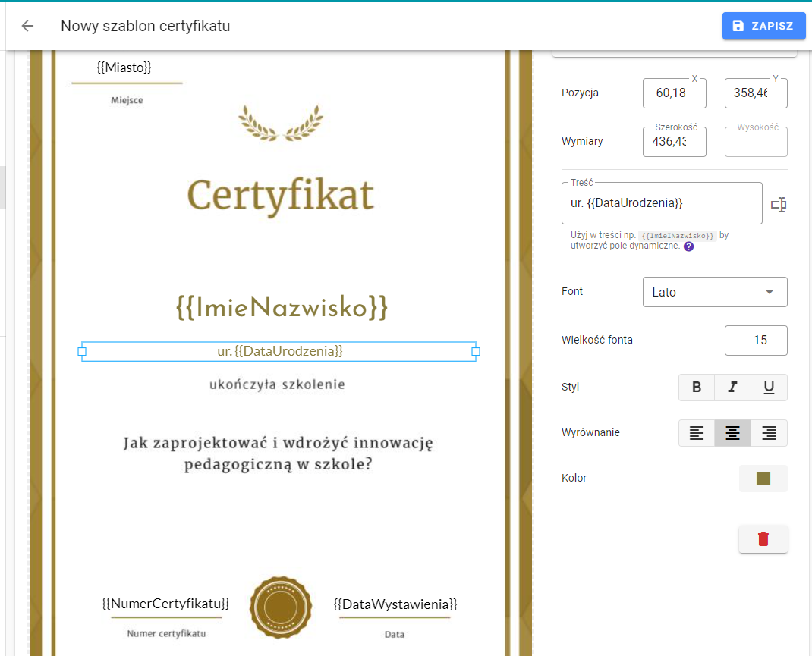Click the X position field
This screenshot has width=812, height=656.
674,93
